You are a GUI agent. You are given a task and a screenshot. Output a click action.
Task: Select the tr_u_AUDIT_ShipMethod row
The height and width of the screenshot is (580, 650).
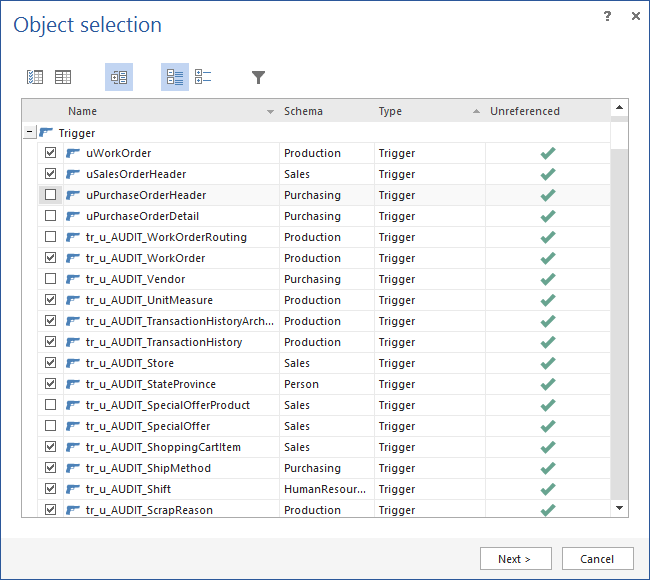(x=148, y=468)
